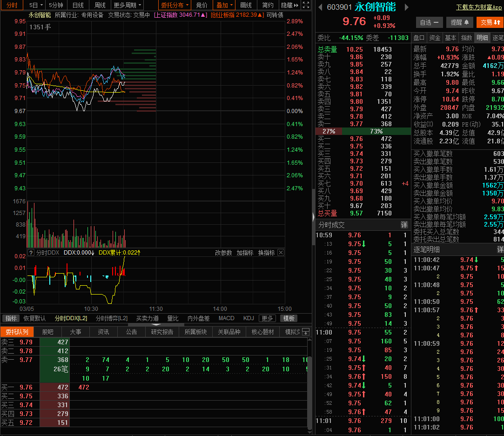504x436 pixels.
Task: Remove stock from 自选 watchlist
Action: pos(429,22)
